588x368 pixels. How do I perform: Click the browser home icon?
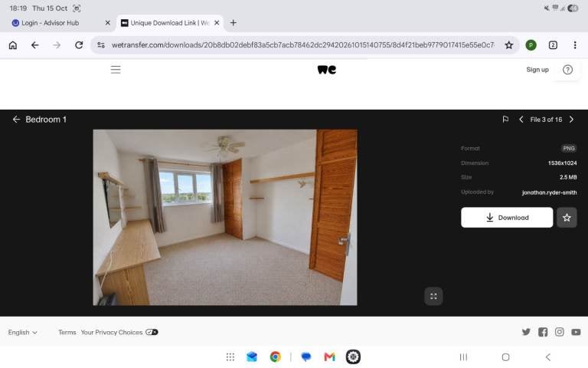13,45
